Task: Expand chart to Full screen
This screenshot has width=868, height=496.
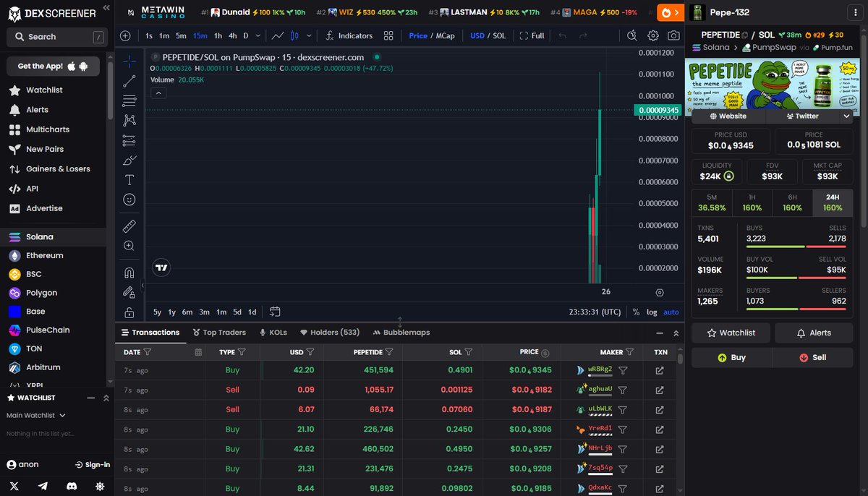Action: coord(532,35)
